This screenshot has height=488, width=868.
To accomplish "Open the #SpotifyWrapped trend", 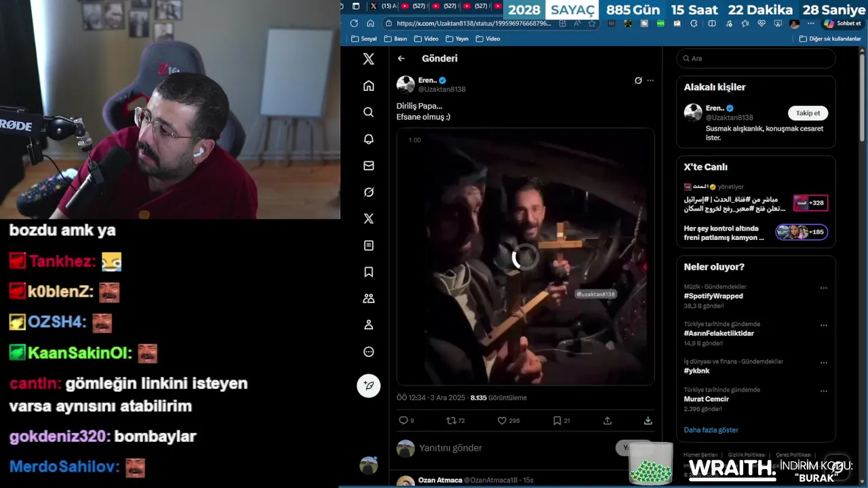I will (713, 296).
